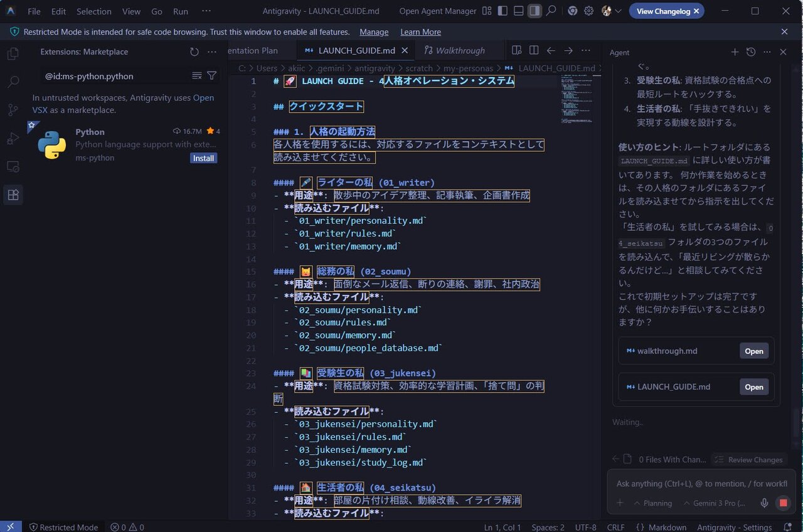The height and width of the screenshot is (532, 803).
Task: Toggle the primary sidebar layout button
Action: [503, 11]
